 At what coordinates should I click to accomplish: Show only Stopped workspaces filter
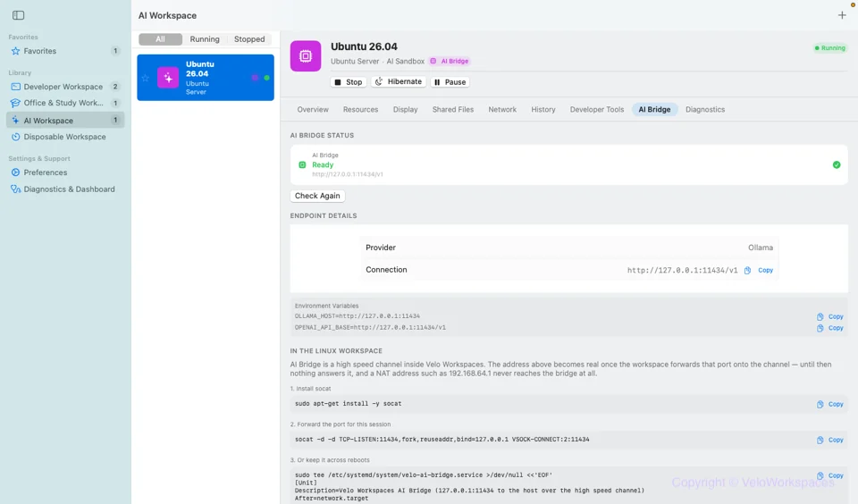pos(249,39)
